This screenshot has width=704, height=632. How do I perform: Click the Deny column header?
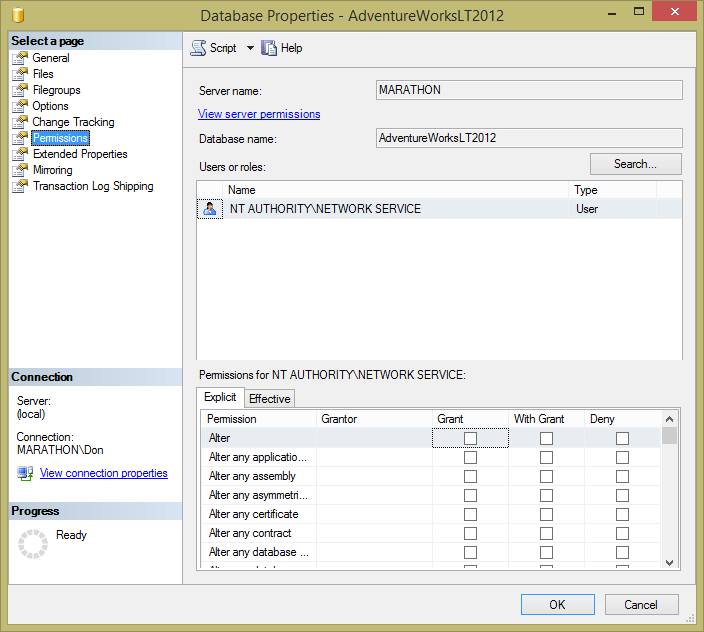622,419
